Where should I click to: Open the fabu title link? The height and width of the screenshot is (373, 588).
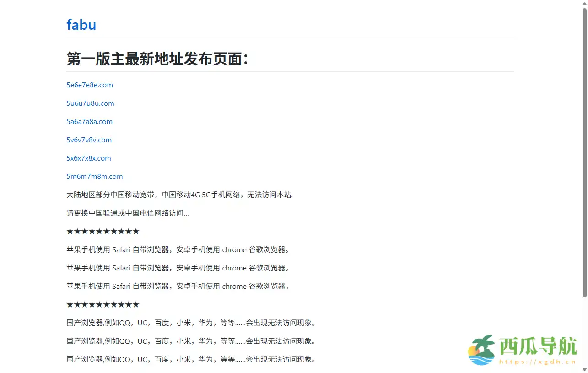coord(81,24)
